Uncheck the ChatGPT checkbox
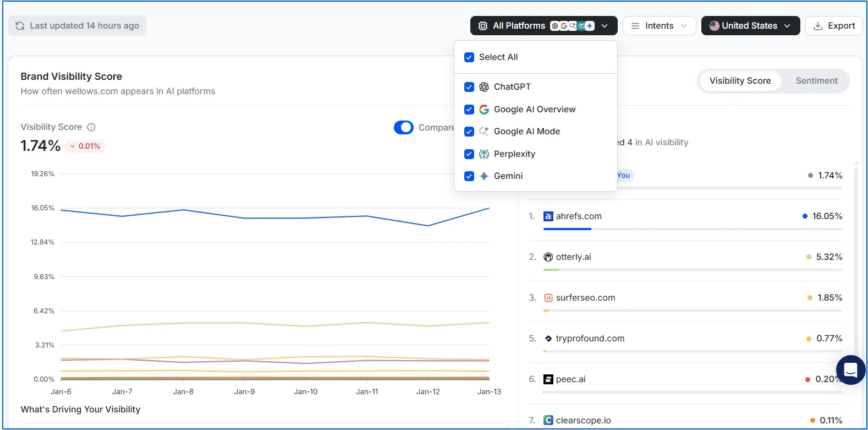The height and width of the screenshot is (430, 868). pos(469,87)
